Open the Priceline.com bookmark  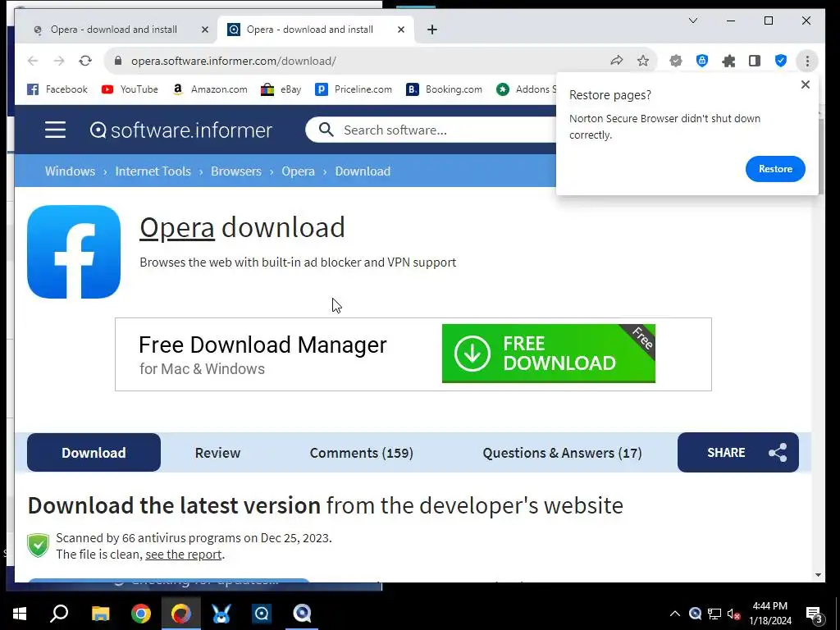(x=354, y=89)
